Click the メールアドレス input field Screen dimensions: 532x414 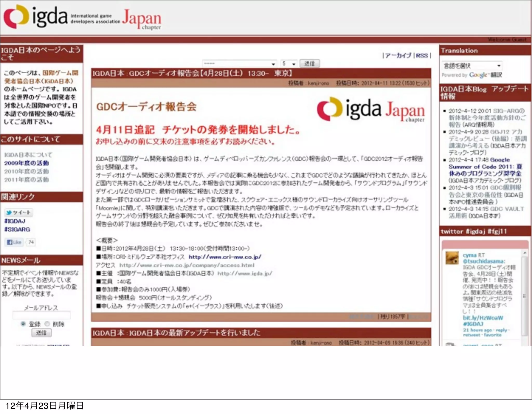click(x=41, y=316)
